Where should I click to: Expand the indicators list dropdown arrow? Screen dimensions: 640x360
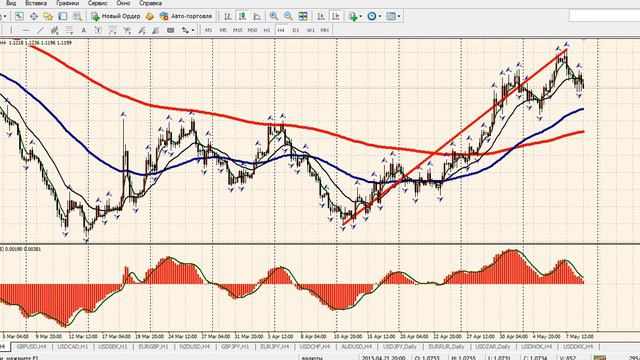(361, 16)
